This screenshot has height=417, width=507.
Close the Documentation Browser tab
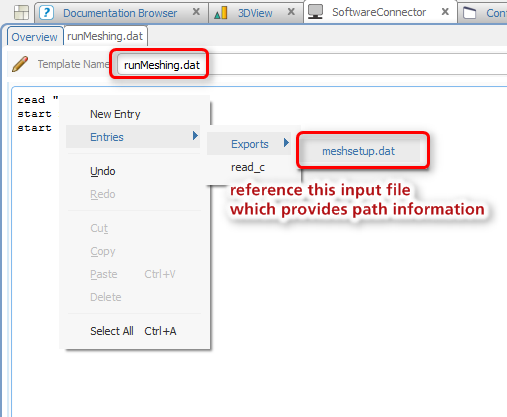point(196,12)
